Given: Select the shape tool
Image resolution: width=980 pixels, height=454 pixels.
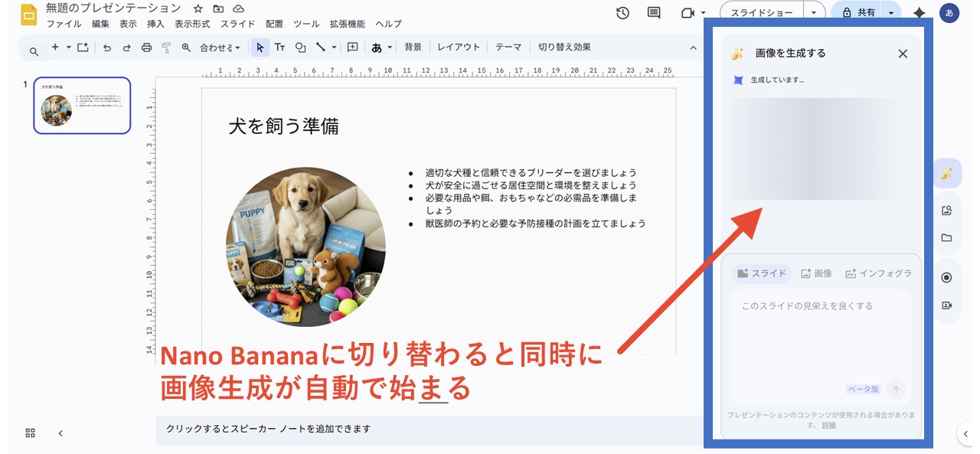Looking at the screenshot, I should click(x=299, y=47).
